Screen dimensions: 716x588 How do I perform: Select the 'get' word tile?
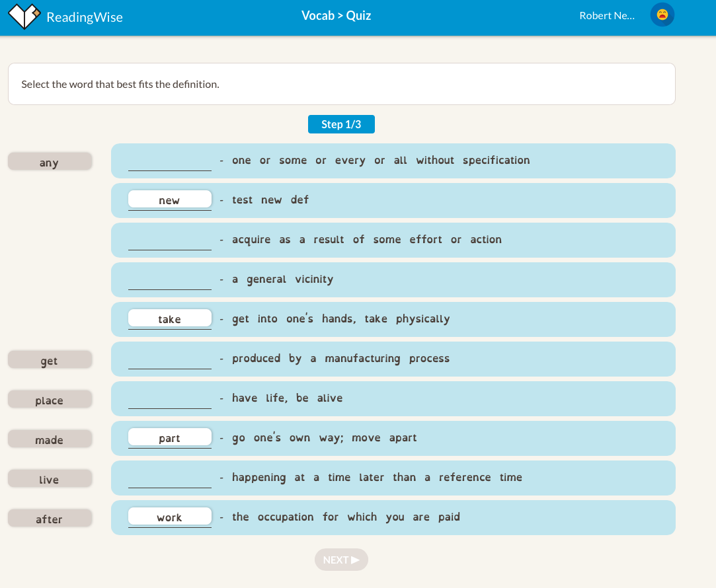pyautogui.click(x=50, y=360)
